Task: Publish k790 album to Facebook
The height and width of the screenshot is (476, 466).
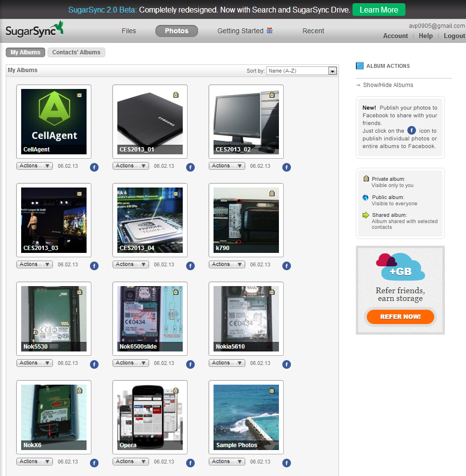Action: pyautogui.click(x=287, y=266)
